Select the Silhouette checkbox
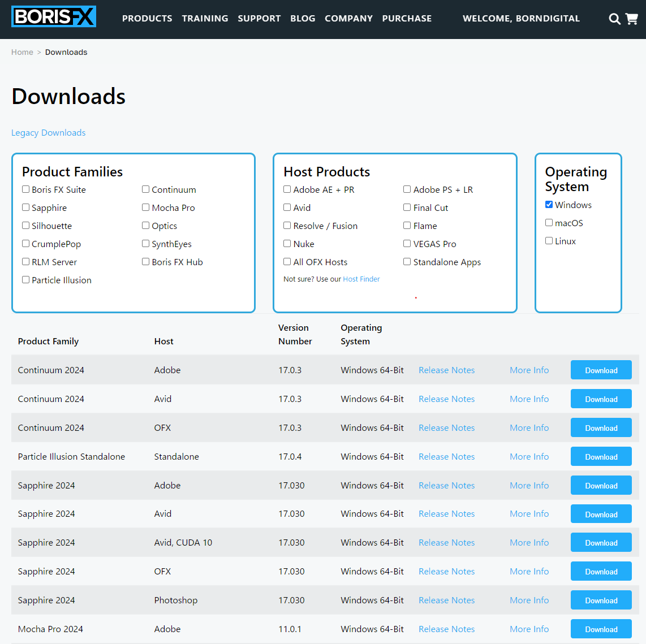 tap(25, 225)
